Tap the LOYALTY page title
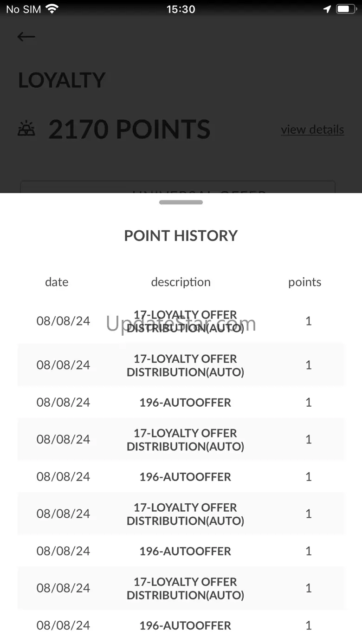The image size is (362, 644). [x=62, y=80]
